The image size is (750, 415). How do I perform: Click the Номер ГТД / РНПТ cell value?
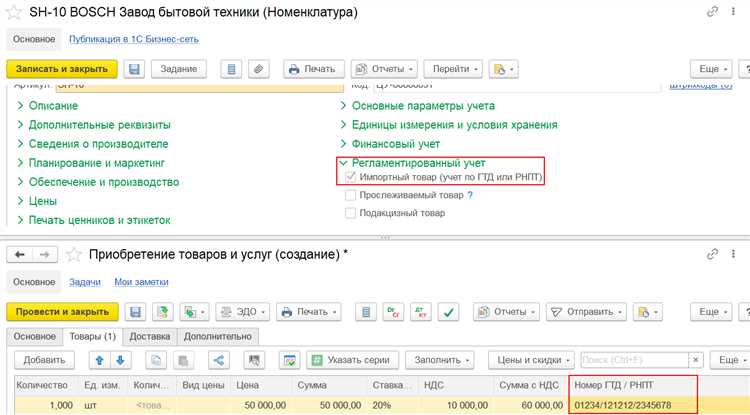tap(622, 405)
